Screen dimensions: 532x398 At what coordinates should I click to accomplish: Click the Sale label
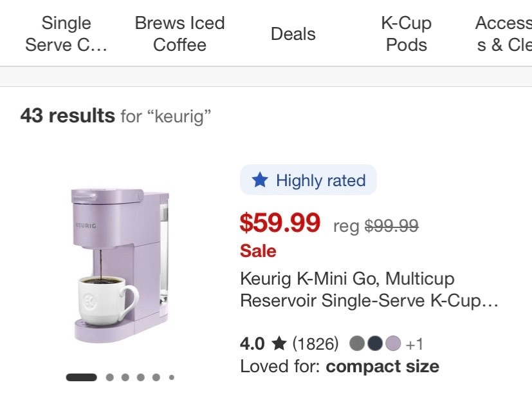257,251
